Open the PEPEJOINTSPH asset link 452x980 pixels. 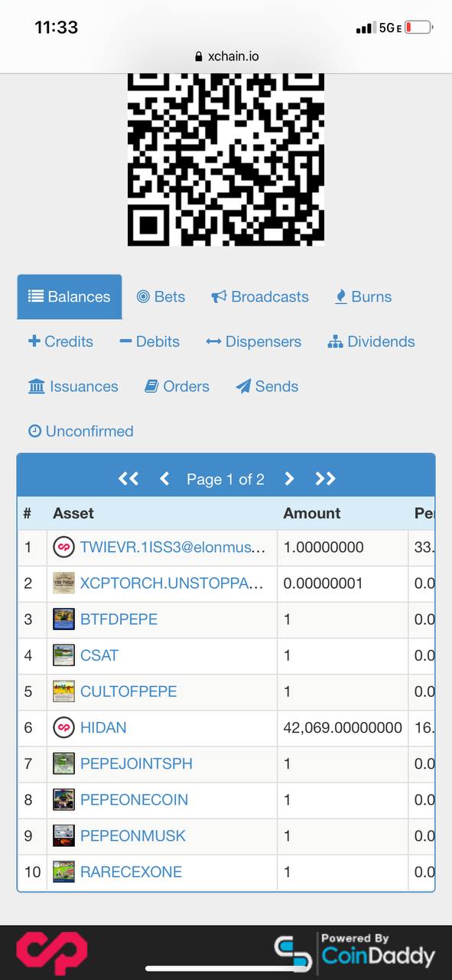[136, 763]
